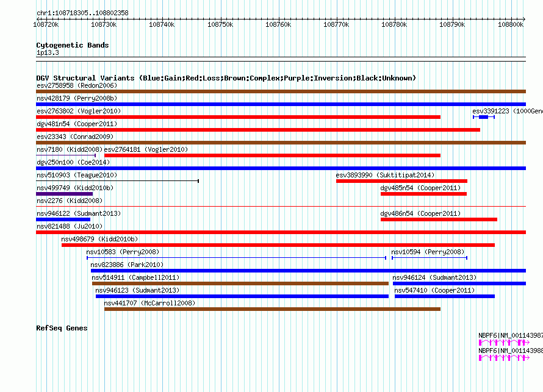Select the esv3893990 (Suktitipat2014) label
The image size is (543, 392).
[x=385, y=175]
